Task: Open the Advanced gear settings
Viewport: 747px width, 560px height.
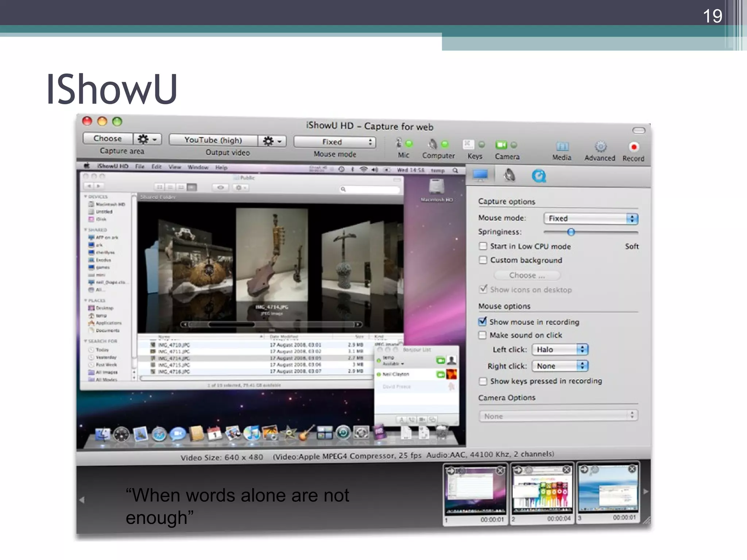Action: pos(600,147)
